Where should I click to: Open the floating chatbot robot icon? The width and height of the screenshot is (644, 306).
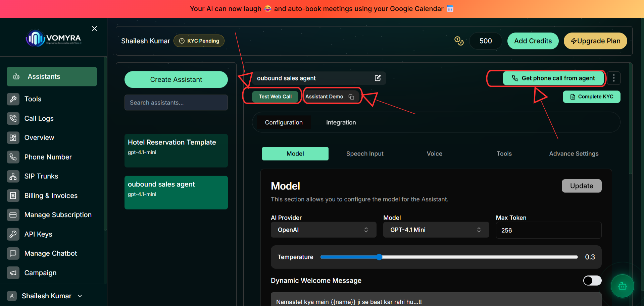tap(623, 286)
